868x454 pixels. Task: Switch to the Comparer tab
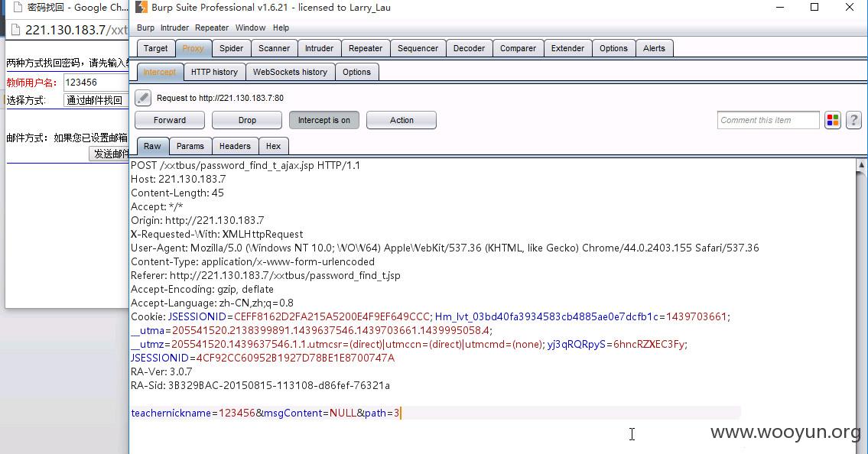[518, 48]
